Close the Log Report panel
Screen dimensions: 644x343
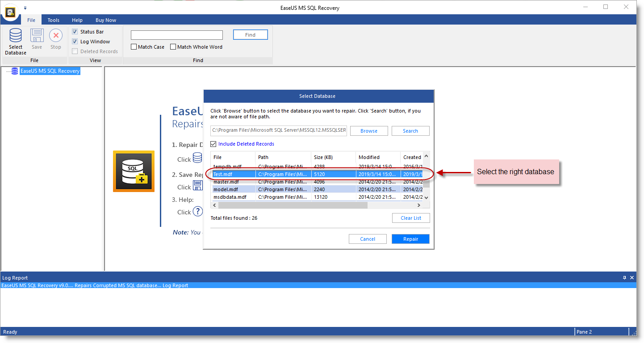click(632, 278)
